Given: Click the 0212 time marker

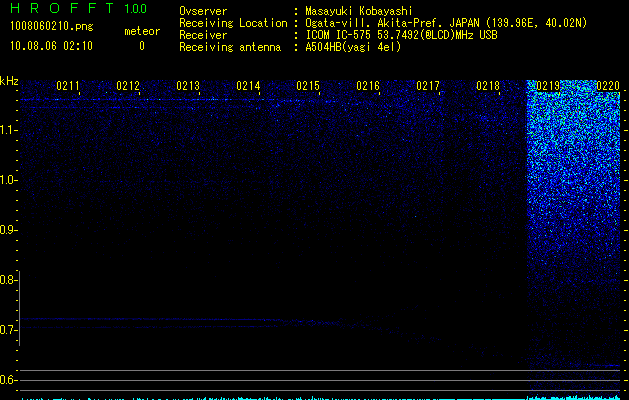Looking at the screenshot, I should click(x=128, y=86).
